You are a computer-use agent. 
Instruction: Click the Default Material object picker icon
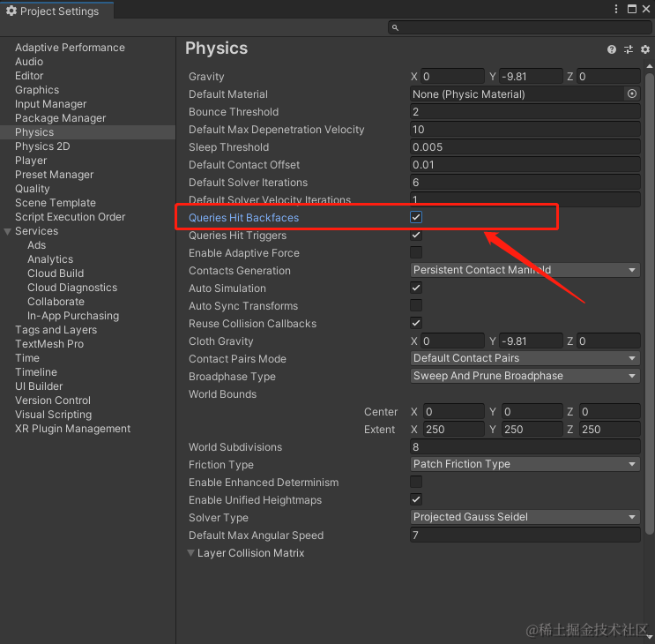[x=632, y=94]
